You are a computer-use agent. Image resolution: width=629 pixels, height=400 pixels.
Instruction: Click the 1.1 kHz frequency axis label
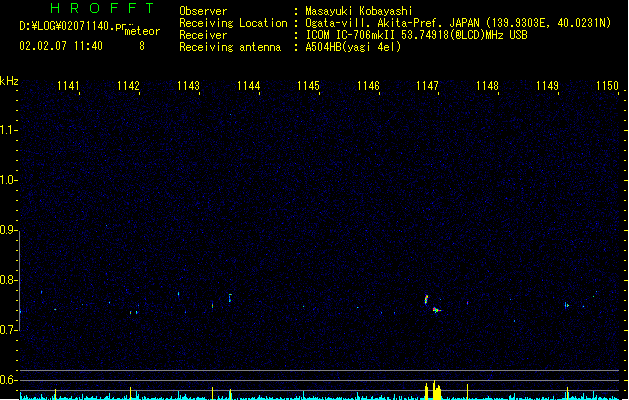coord(8,130)
